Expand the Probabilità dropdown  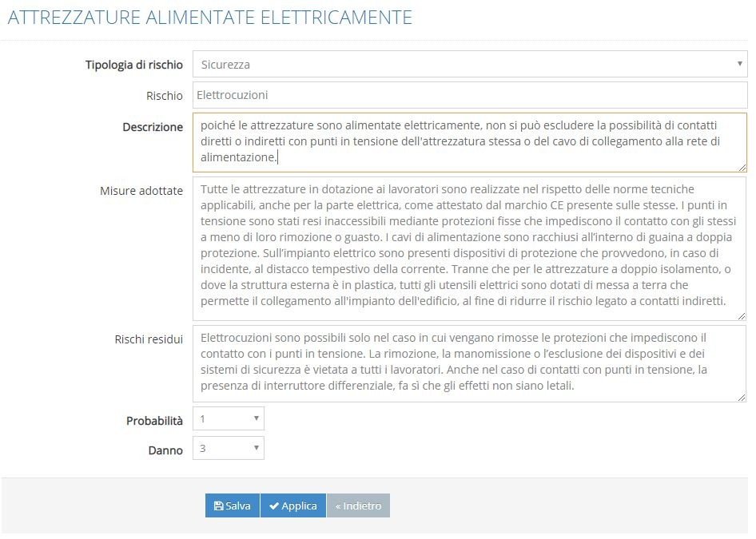click(x=229, y=418)
